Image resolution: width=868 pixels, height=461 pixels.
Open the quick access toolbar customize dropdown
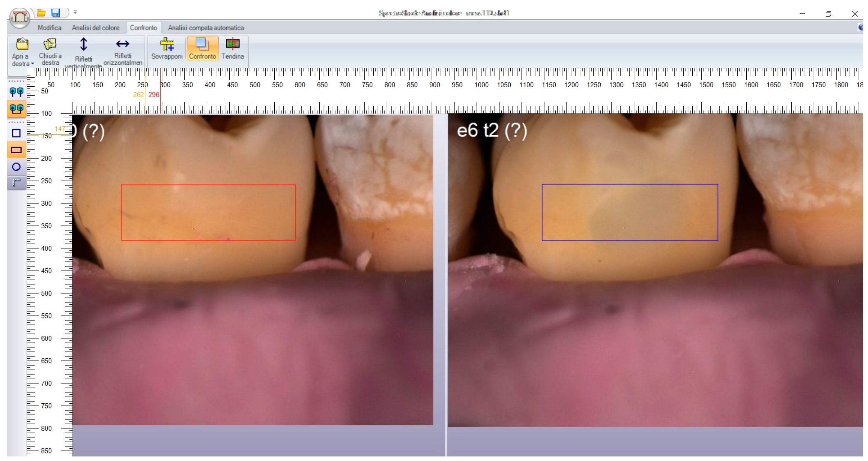pos(75,12)
